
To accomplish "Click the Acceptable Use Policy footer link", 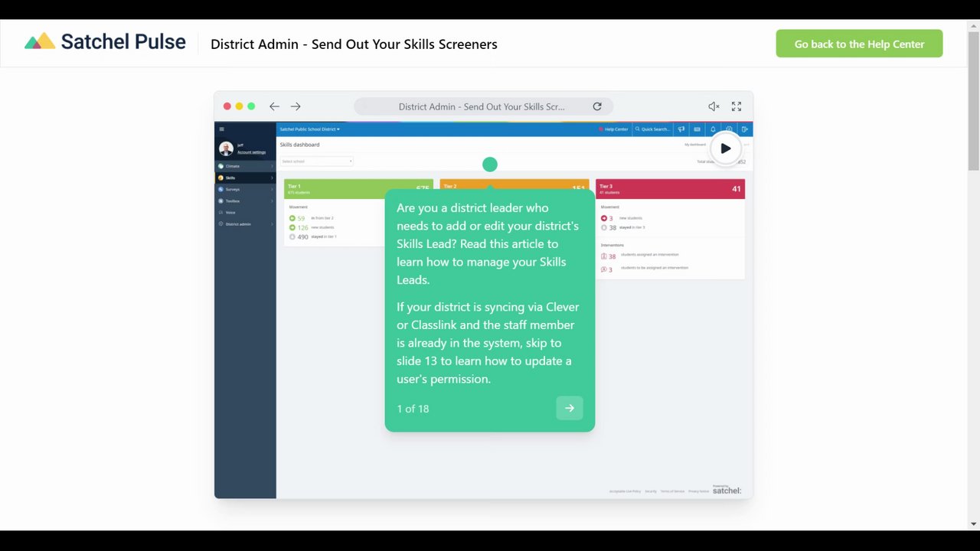I will pos(625,491).
